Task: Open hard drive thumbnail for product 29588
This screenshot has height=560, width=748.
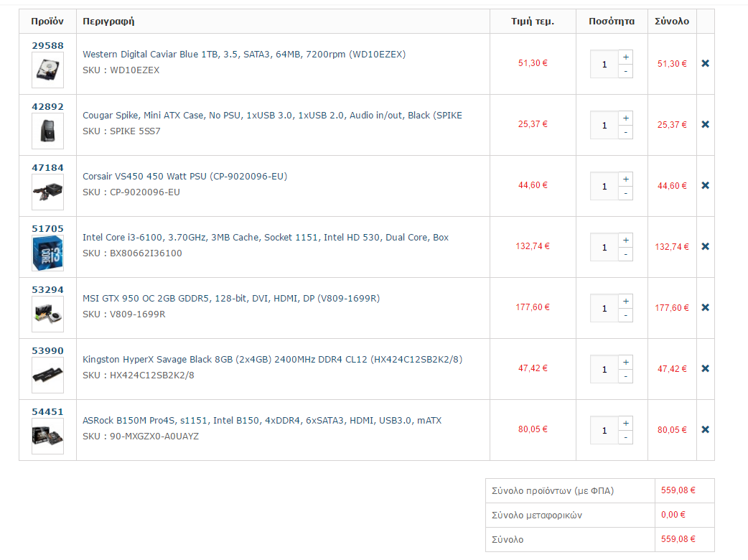Action: coord(47,70)
